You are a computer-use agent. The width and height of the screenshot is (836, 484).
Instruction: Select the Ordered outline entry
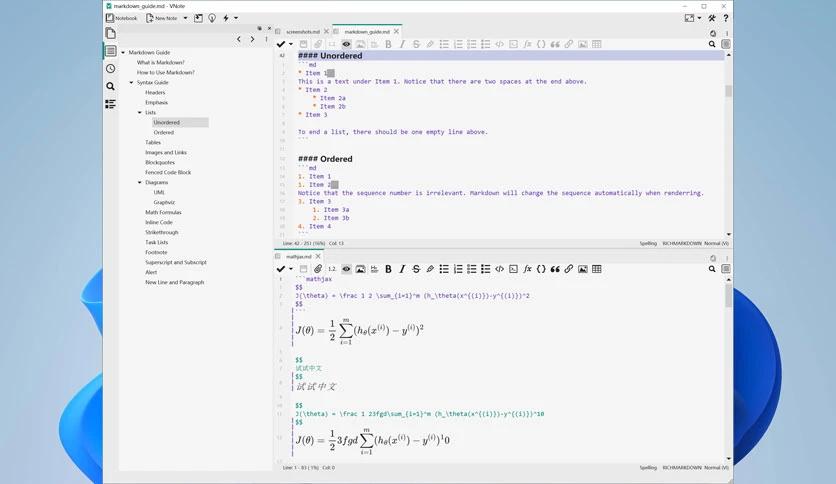click(x=164, y=132)
